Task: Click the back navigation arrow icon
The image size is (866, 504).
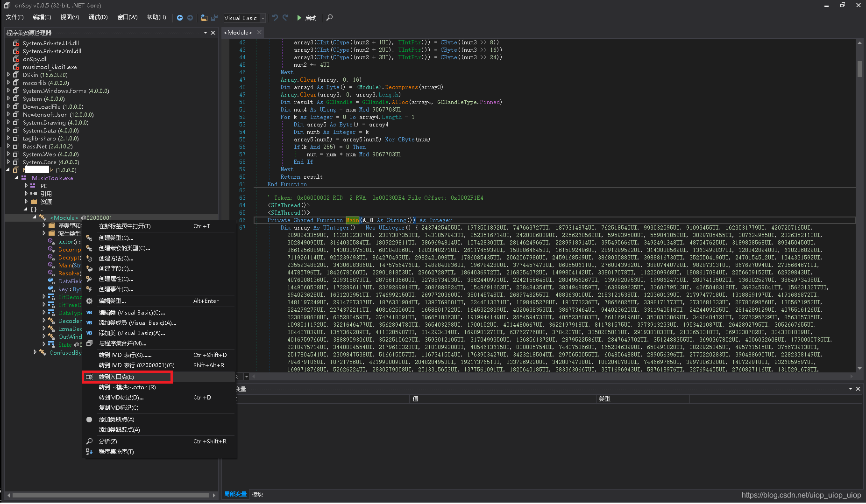Action: 180,18
